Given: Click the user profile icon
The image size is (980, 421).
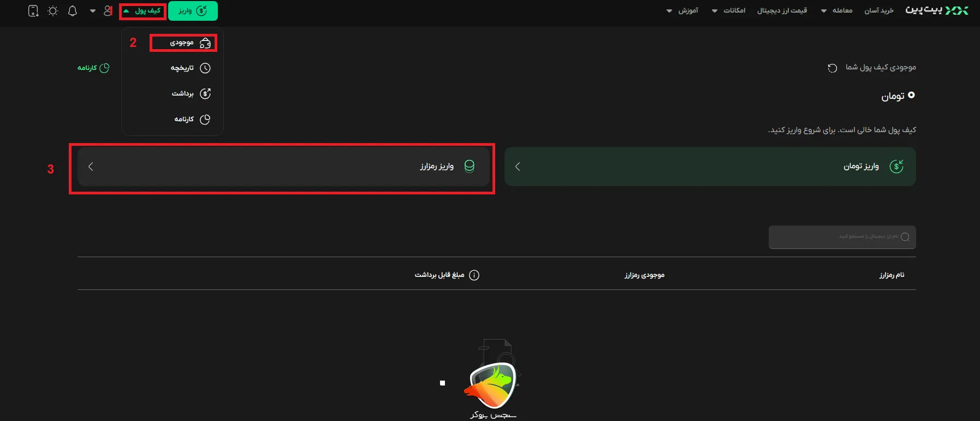Looking at the screenshot, I should click(108, 11).
